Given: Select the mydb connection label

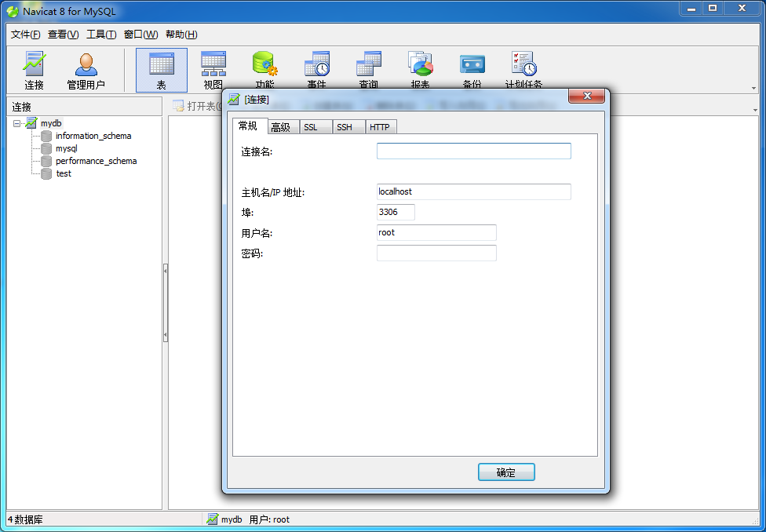Looking at the screenshot, I should tap(51, 123).
